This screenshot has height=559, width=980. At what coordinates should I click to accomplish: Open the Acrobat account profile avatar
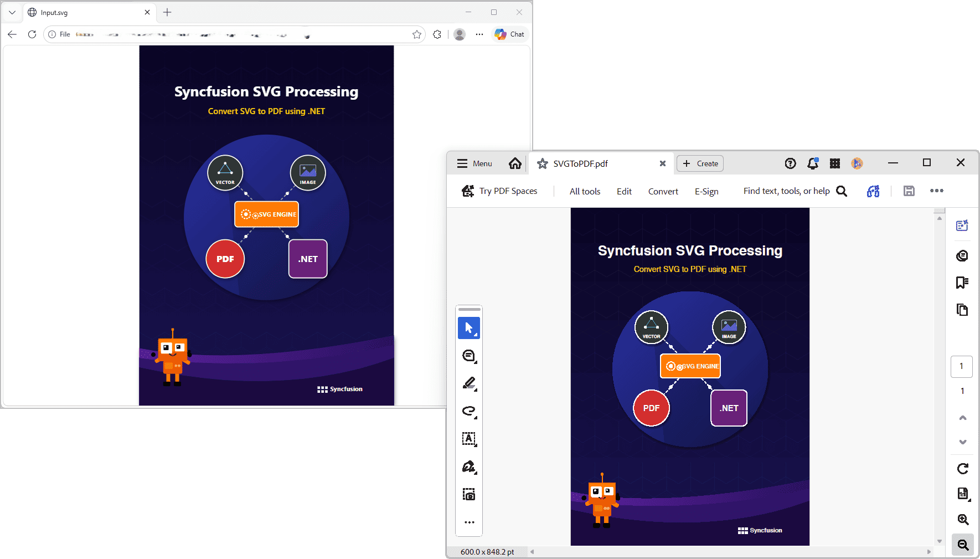857,163
